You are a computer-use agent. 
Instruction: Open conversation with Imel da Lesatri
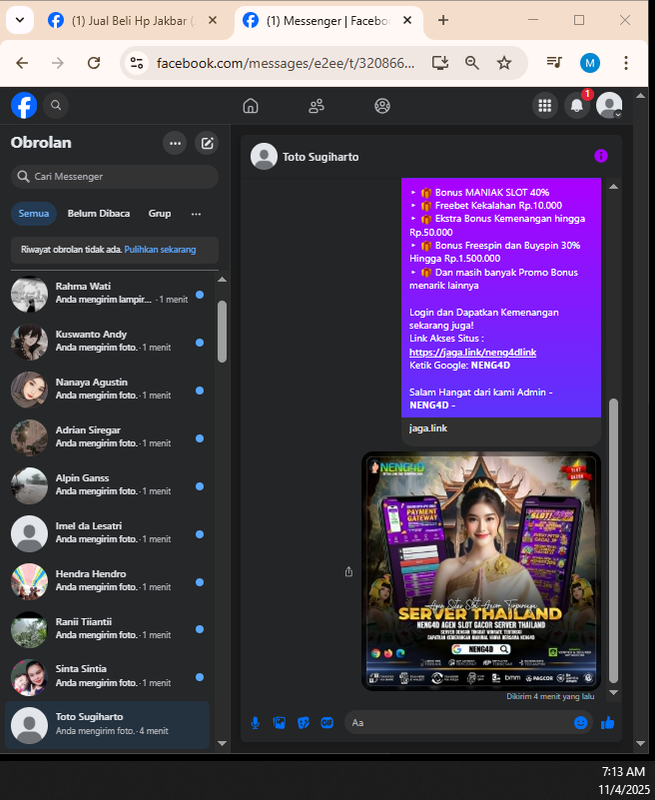pos(108,534)
